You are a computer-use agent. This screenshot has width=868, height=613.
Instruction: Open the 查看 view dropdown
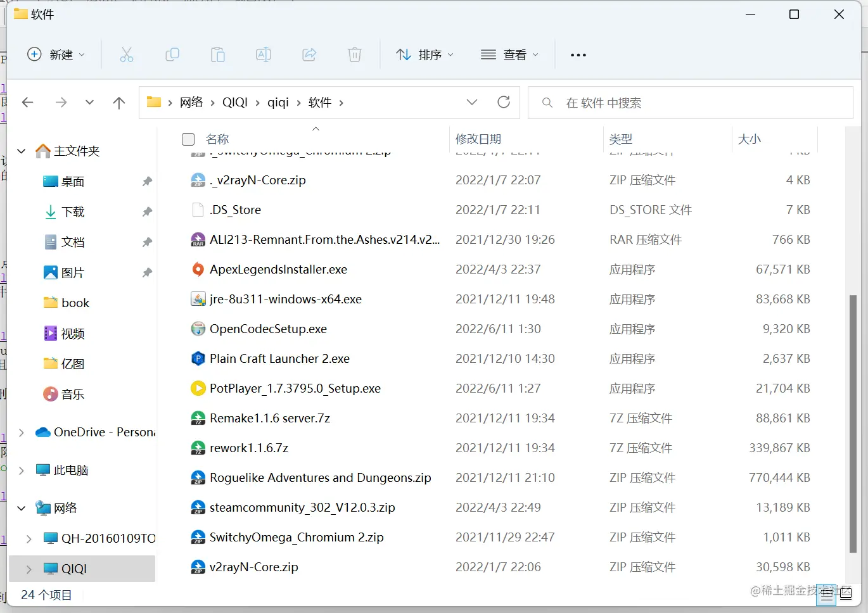tap(509, 54)
